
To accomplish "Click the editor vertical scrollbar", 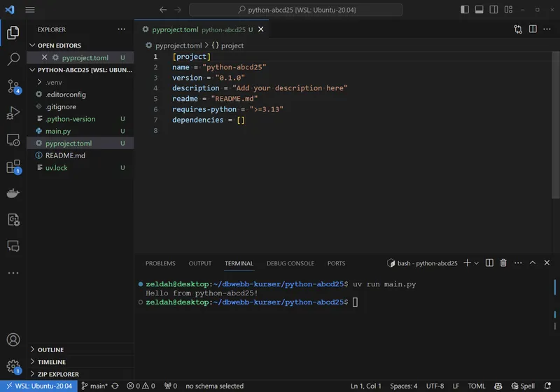I will pyautogui.click(x=555, y=125).
